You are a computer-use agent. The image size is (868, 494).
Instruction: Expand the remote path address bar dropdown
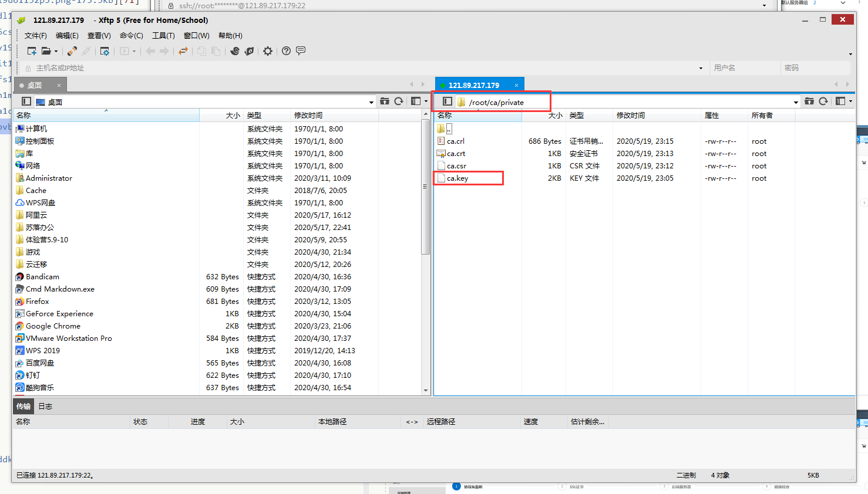coord(796,101)
